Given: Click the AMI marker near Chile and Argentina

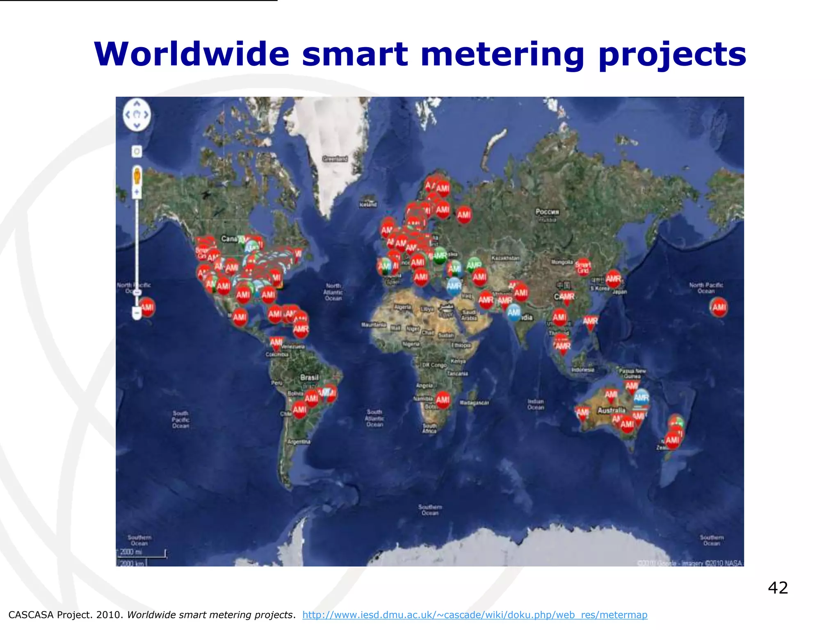Looking at the screenshot, I should click(x=299, y=410).
